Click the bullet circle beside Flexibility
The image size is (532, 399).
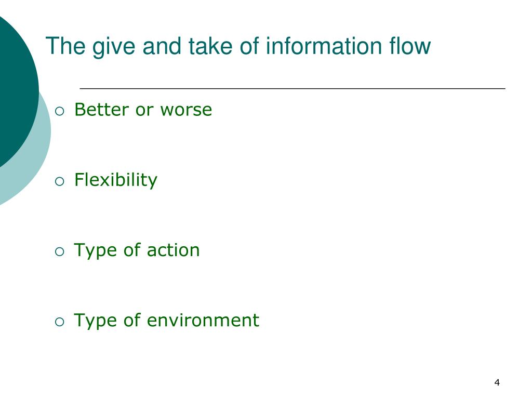[59, 181]
